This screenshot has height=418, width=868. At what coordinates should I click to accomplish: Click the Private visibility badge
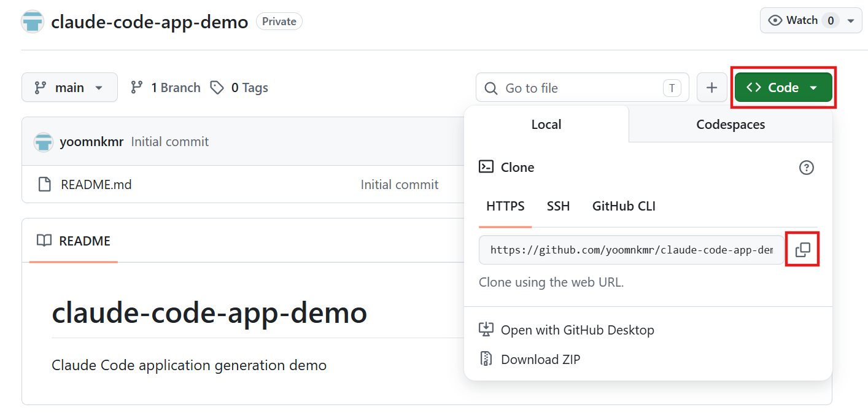pos(279,21)
